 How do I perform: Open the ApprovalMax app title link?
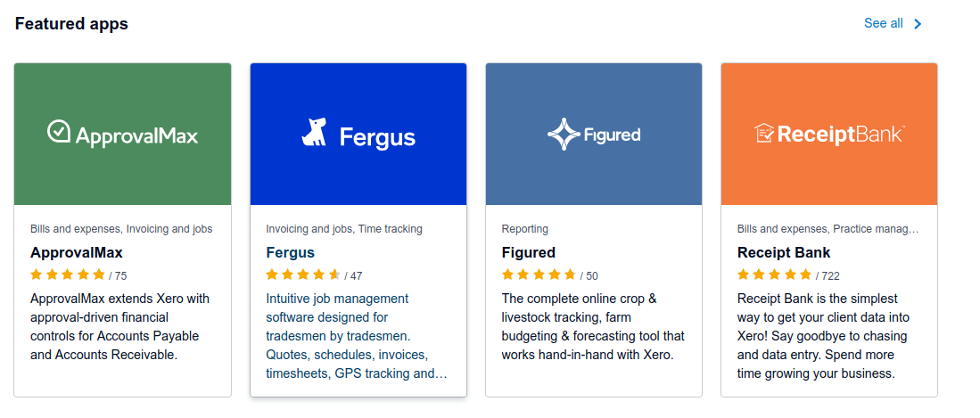click(x=77, y=252)
